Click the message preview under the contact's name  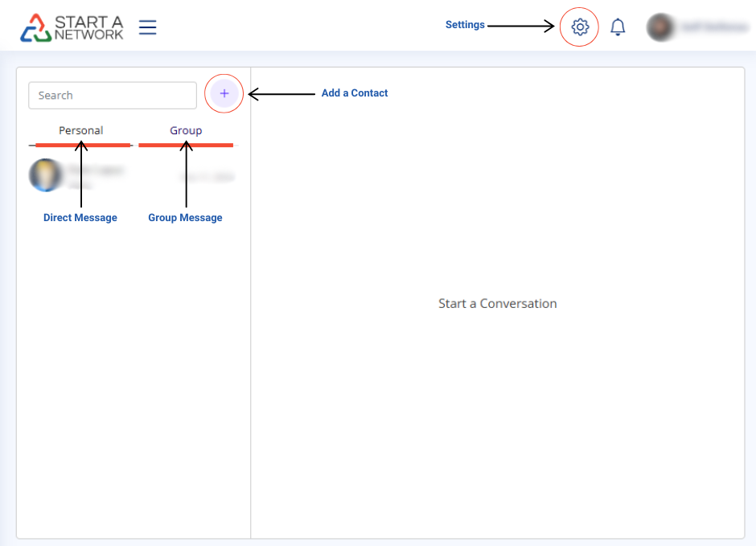tap(80, 186)
